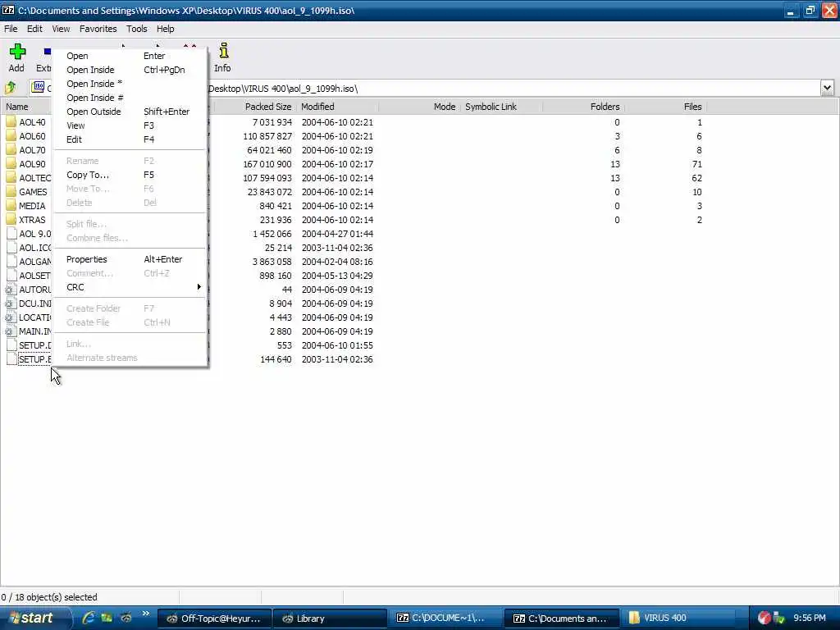The image size is (840, 630).
Task: Click the AOLTEC folder name
Action: coord(34,178)
